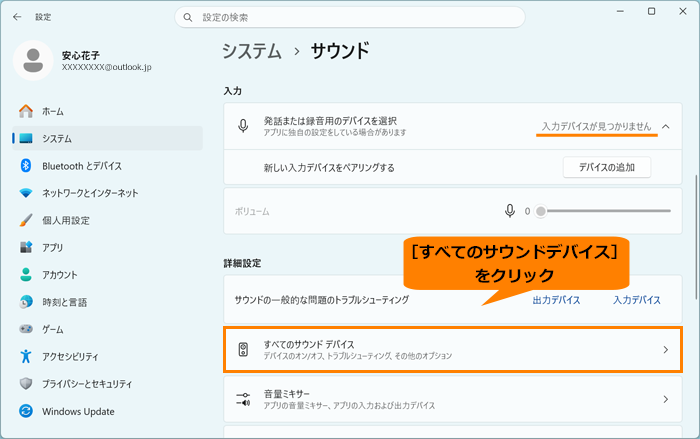The image size is (700, 439).
Task: Open ゲーム settings page
Action: (x=107, y=329)
